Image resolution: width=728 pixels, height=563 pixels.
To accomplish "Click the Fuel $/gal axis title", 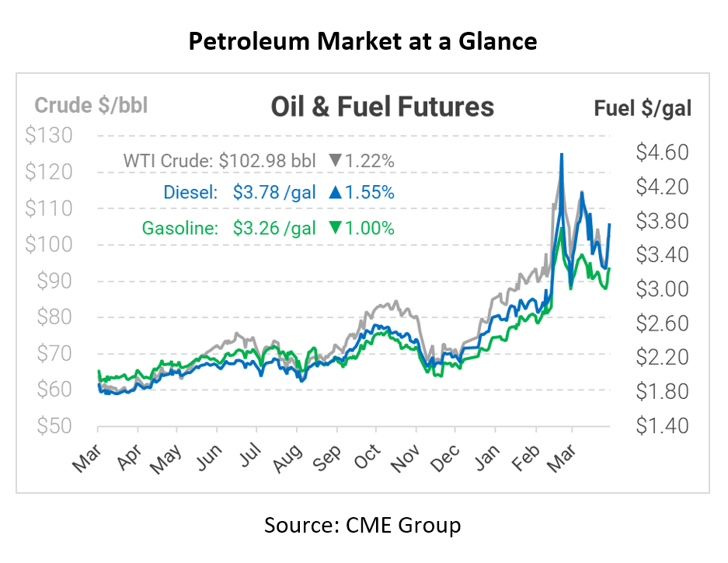I will 643,107.
